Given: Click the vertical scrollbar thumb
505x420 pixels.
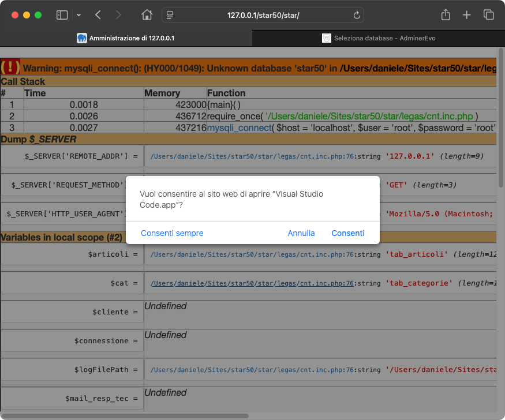Looking at the screenshot, I should (x=501, y=118).
